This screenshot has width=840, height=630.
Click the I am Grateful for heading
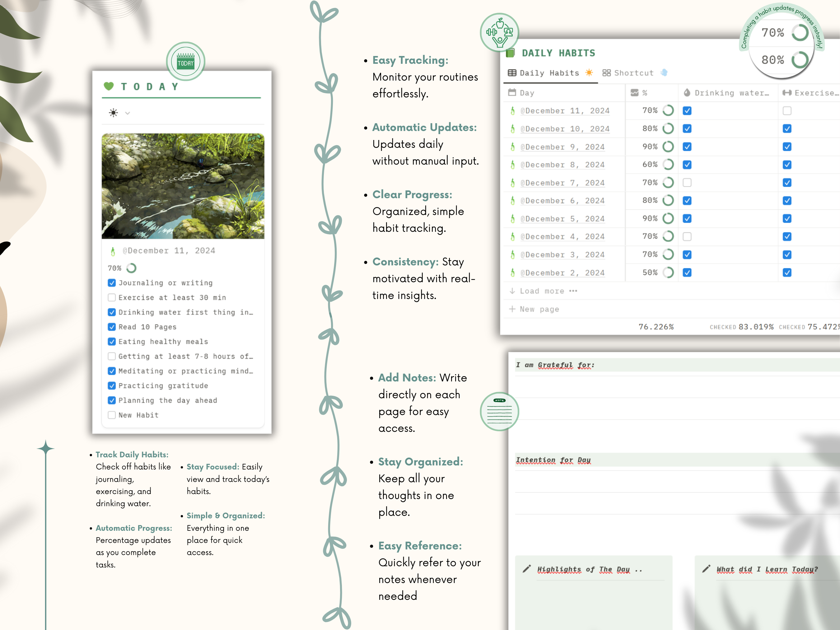[x=555, y=365]
